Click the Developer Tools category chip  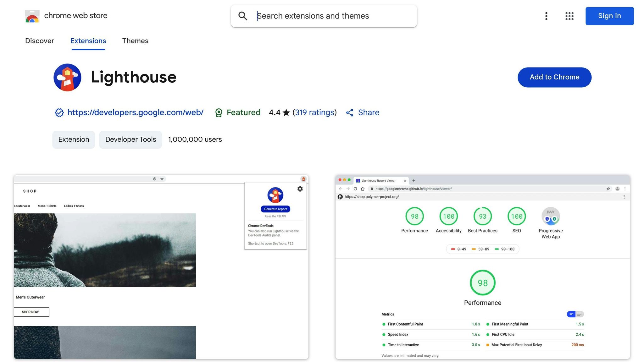pyautogui.click(x=130, y=140)
